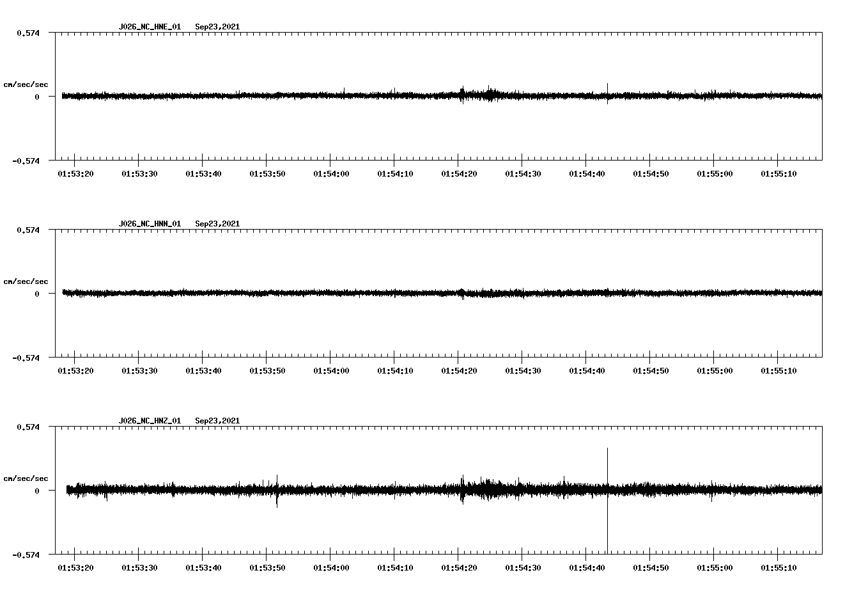Click the 01:55:10 time label on the HNZ axis
Image resolution: width=868 pixels, height=591 pixels.
point(779,568)
